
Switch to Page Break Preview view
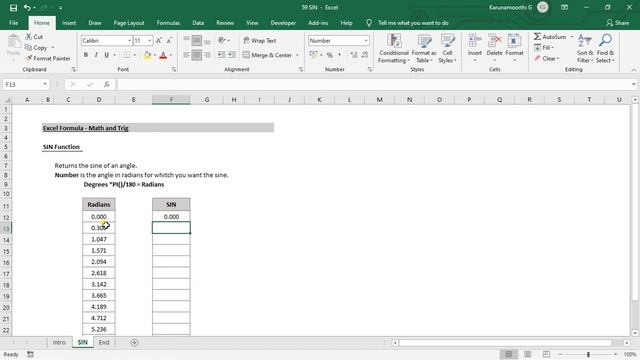pos(547,354)
